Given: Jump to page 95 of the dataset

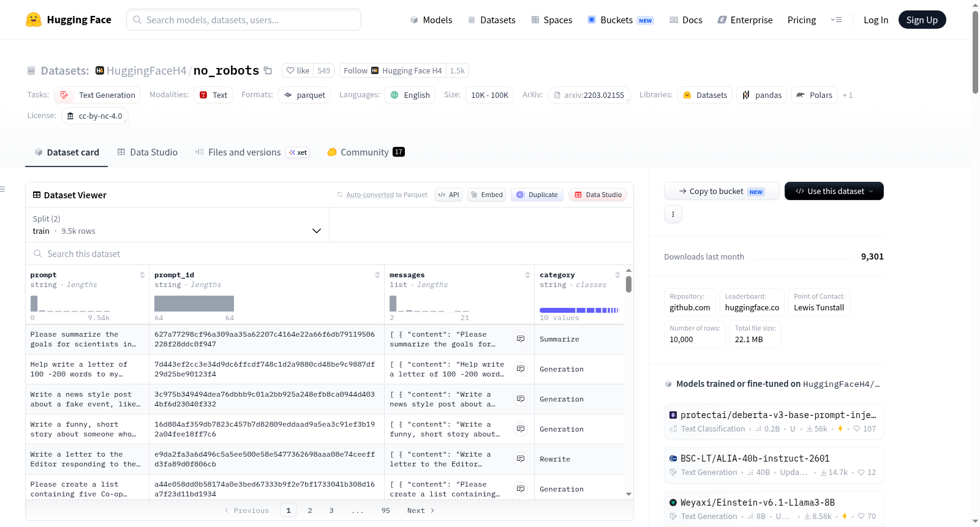Looking at the screenshot, I should click(x=386, y=510).
